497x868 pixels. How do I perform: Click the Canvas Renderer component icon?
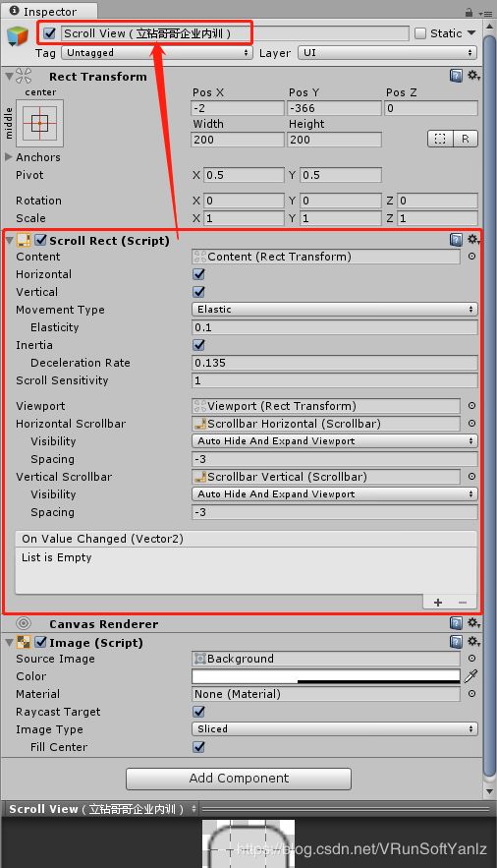pyautogui.click(x=24, y=623)
